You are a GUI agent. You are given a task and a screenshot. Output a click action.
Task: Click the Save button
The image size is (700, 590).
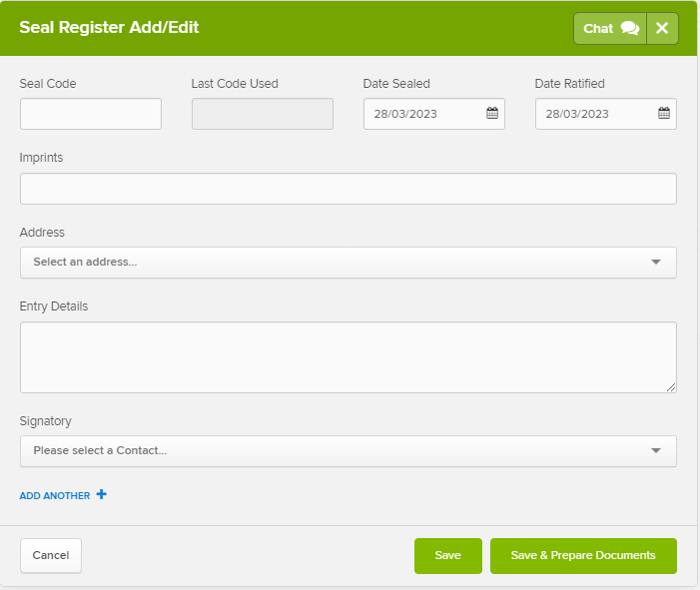point(447,556)
